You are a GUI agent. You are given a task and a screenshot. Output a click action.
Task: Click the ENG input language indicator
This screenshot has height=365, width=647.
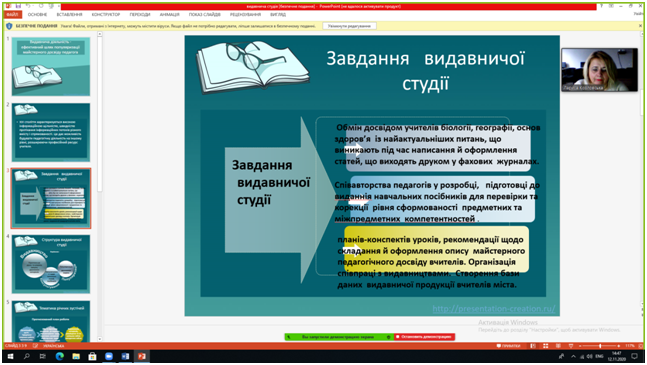[x=600, y=356]
